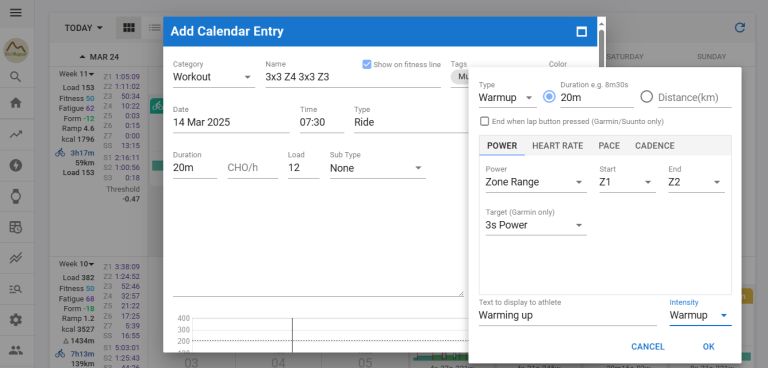Open the Power Zone Range dropdown
The width and height of the screenshot is (768, 368).
point(536,182)
